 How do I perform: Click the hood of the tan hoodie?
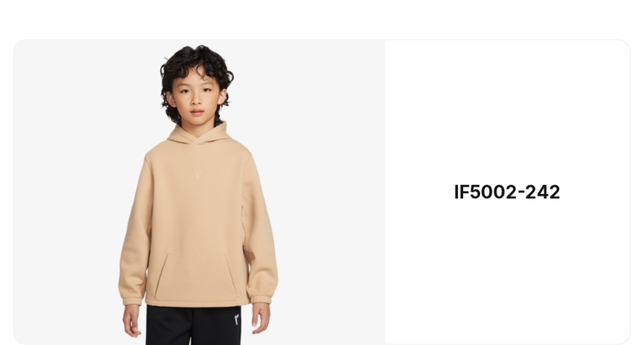click(x=199, y=134)
